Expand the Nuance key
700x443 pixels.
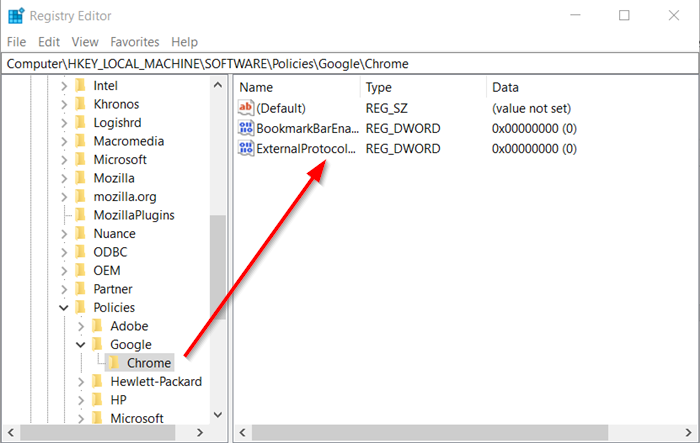pos(64,234)
